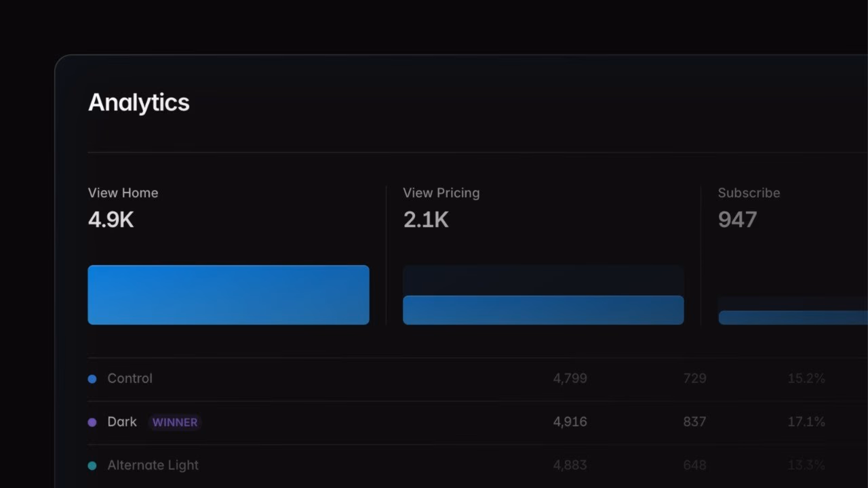Image resolution: width=868 pixels, height=488 pixels.
Task: Click the 2.1K View Pricing count
Action: click(426, 220)
